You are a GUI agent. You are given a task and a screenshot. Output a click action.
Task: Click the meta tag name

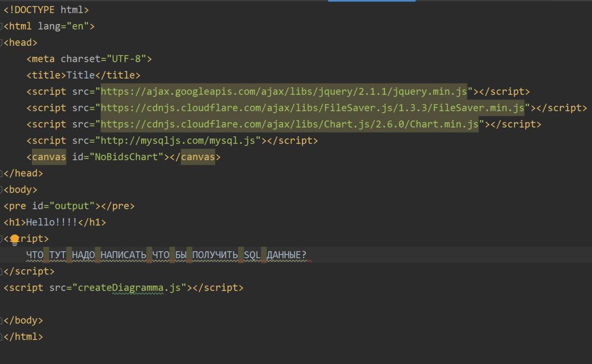pos(43,59)
